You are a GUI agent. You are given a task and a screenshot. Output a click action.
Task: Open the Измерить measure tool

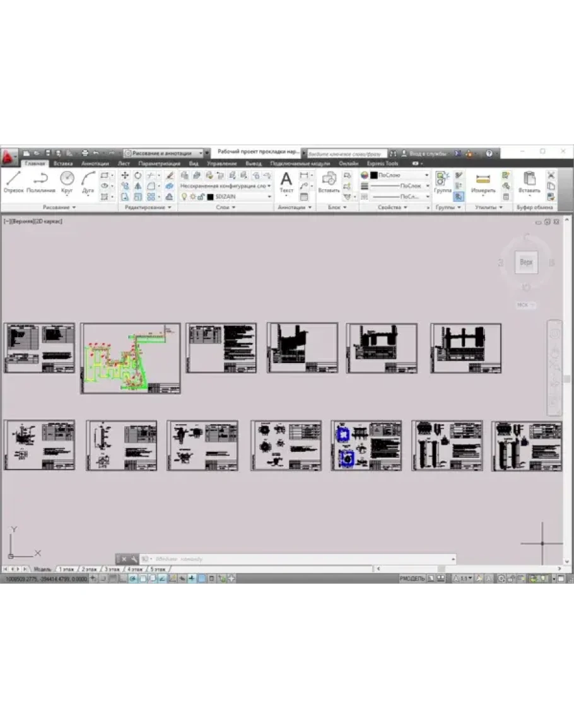(x=483, y=182)
